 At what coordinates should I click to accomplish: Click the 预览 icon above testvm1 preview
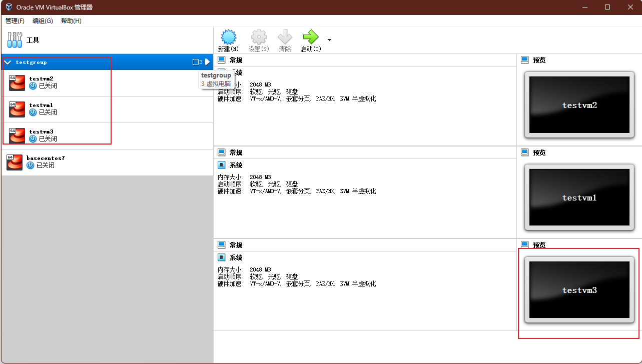(525, 152)
